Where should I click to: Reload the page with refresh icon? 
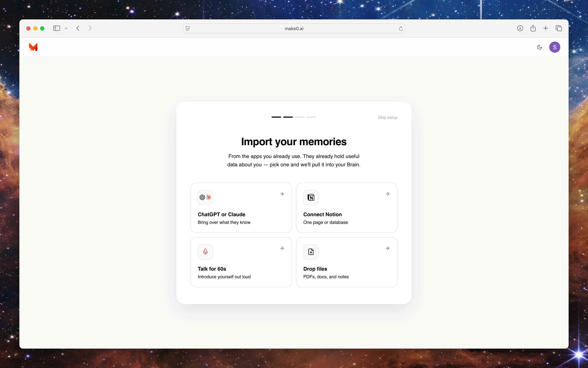point(401,29)
